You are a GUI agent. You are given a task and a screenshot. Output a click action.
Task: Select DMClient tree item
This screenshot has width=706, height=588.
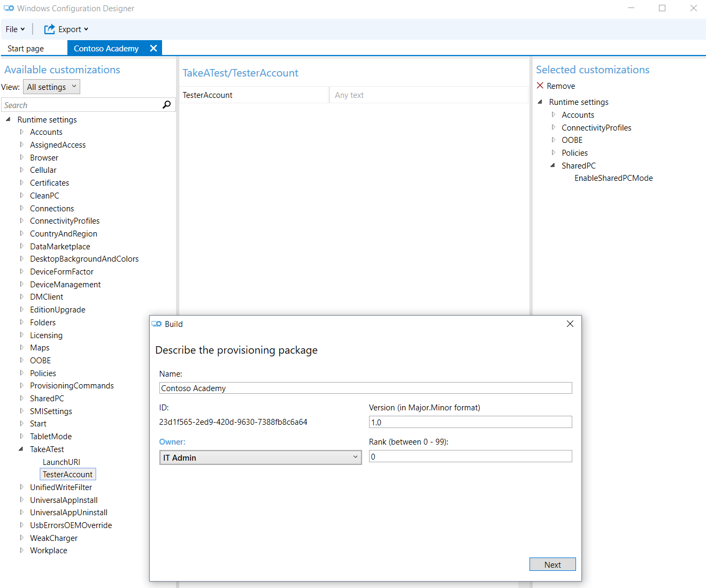47,297
